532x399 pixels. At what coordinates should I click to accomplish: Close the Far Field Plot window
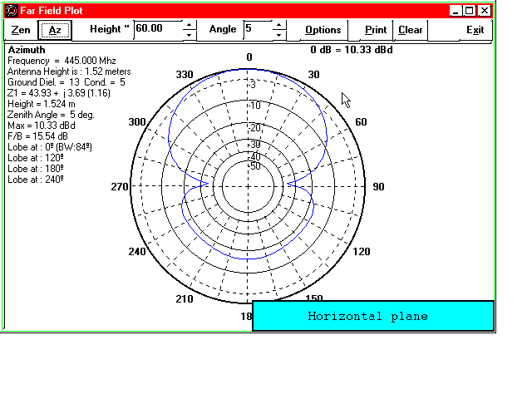click(x=485, y=11)
